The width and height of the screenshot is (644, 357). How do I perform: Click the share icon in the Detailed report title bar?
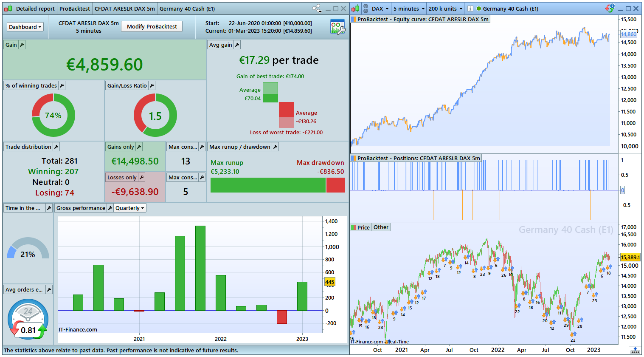(317, 8)
